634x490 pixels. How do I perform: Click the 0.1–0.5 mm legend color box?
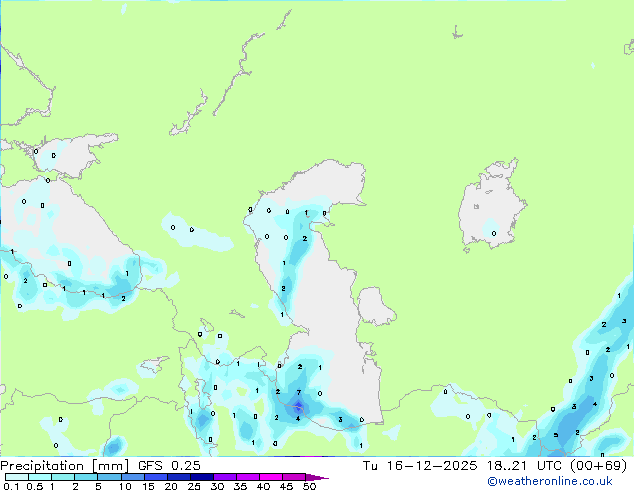pos(17,477)
